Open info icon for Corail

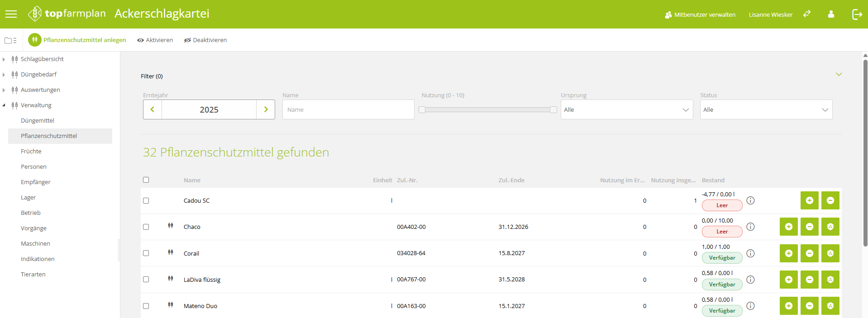(750, 253)
